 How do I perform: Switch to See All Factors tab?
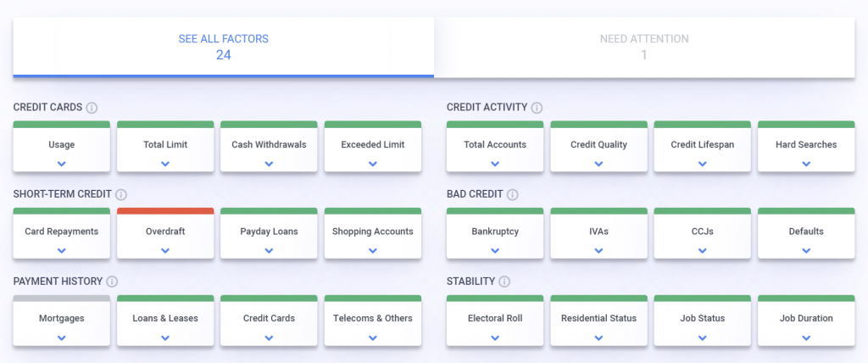coord(223,47)
